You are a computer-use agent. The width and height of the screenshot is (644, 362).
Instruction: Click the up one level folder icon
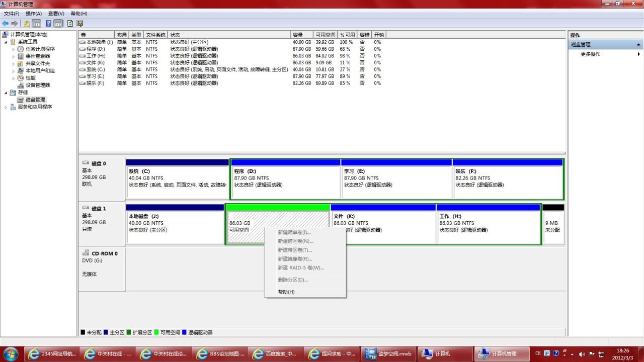(x=27, y=24)
